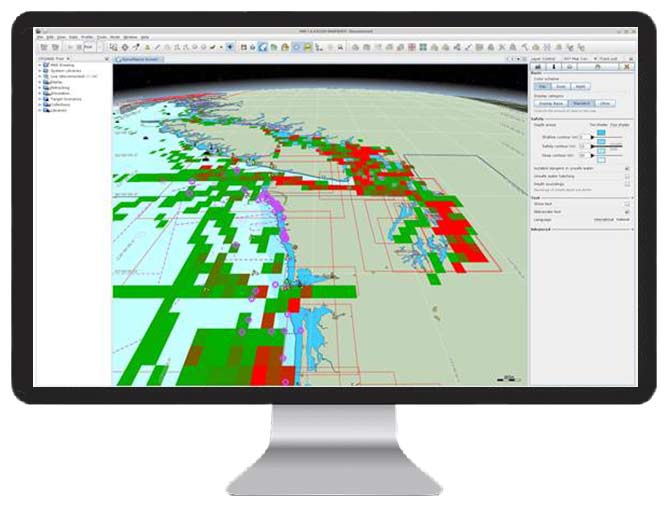Screen dimensions: 666x508
Task: Open the File menu
Action: coord(40,37)
